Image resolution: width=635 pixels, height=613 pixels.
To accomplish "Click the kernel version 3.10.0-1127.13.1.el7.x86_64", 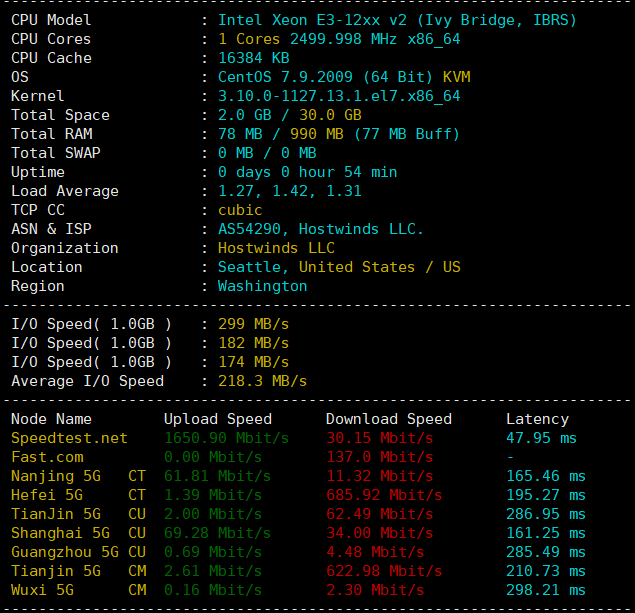I will pos(339,96).
